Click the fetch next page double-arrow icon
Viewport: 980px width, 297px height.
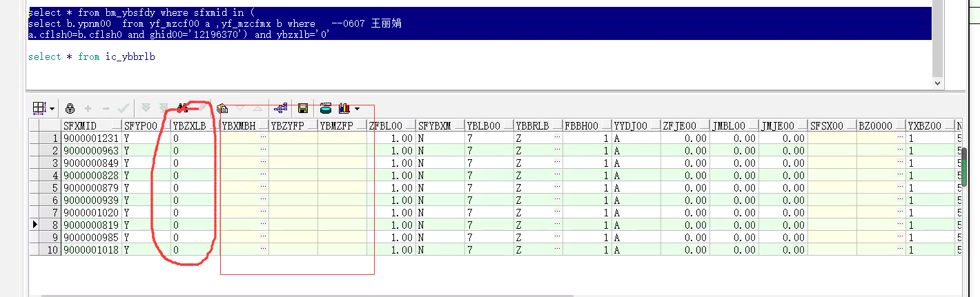(x=146, y=108)
